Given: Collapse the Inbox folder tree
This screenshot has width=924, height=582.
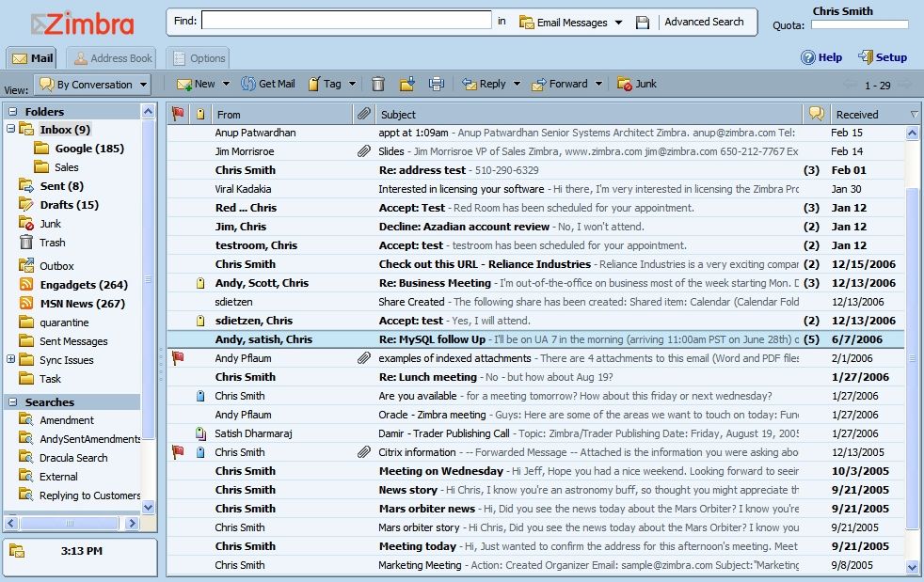Looking at the screenshot, I should point(10,129).
